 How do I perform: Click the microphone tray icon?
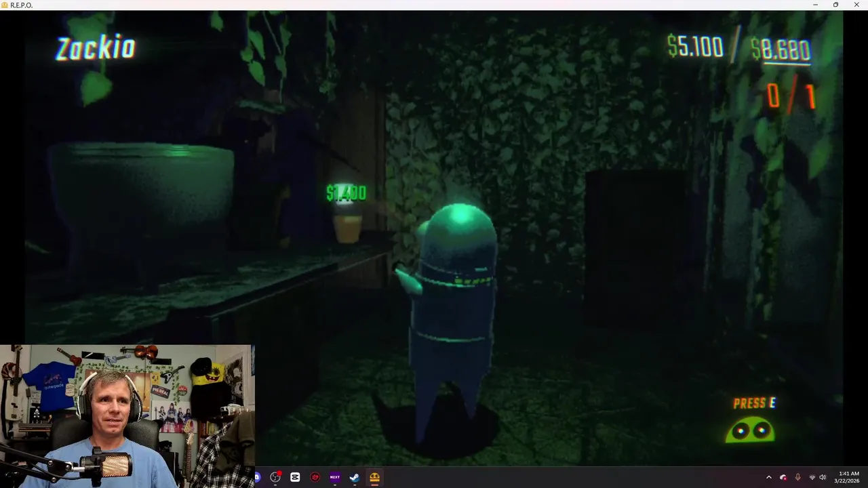(x=797, y=477)
